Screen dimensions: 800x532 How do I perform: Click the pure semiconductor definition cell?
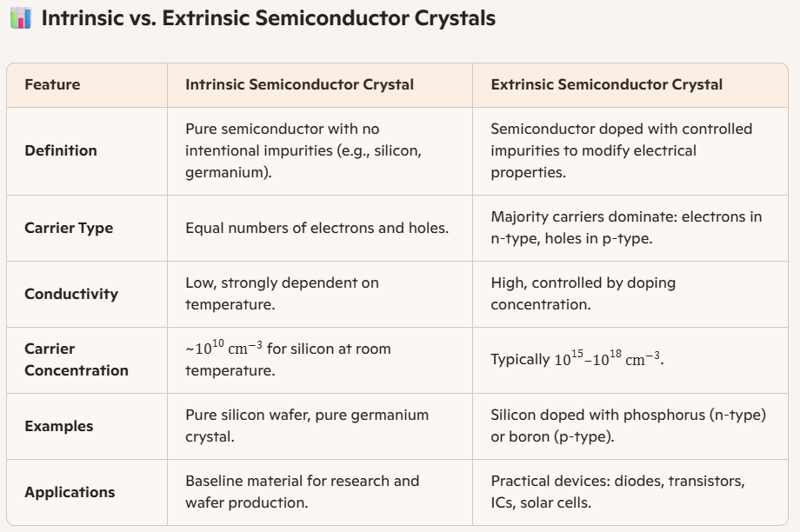point(303,150)
